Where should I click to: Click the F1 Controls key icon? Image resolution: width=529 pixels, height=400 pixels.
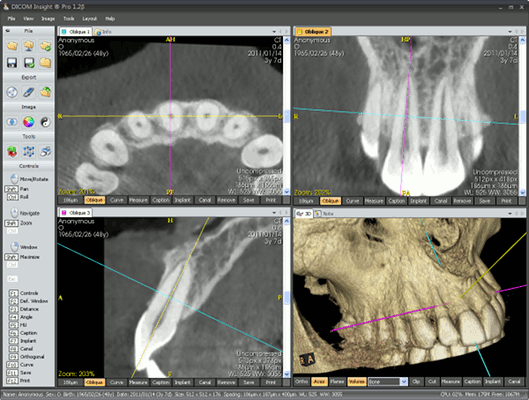point(13,293)
